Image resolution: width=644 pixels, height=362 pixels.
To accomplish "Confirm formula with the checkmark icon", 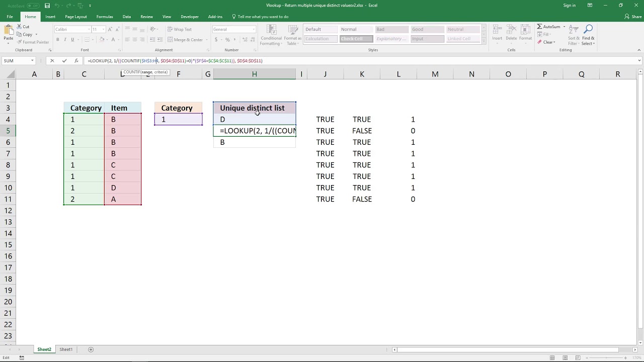I will click(x=64, y=61).
